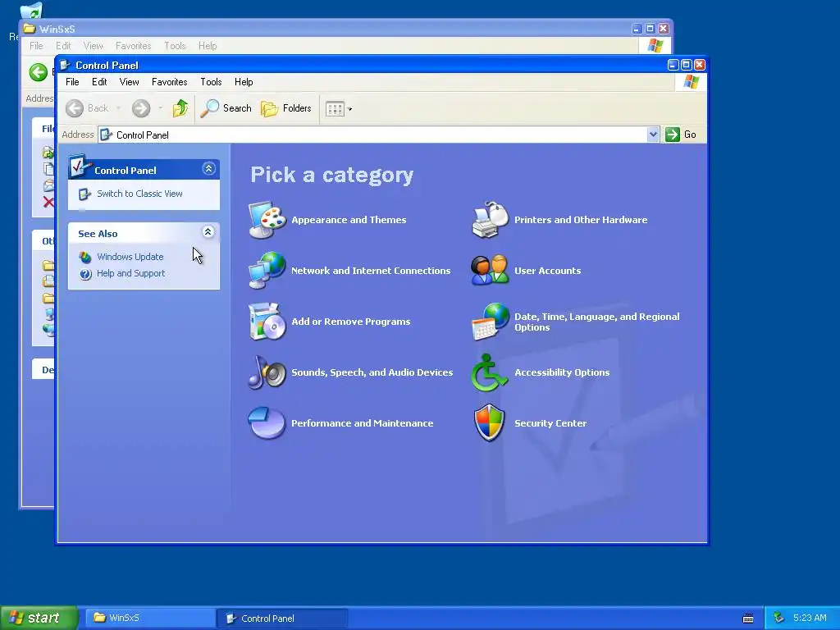Open the Sounds, Speech, and Audio Devices icon

click(267, 372)
